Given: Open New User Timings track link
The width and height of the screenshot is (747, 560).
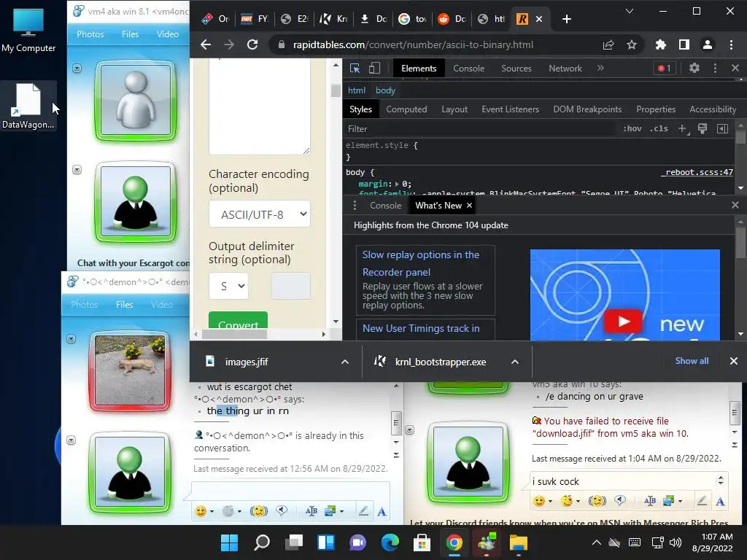Looking at the screenshot, I should point(421,328).
